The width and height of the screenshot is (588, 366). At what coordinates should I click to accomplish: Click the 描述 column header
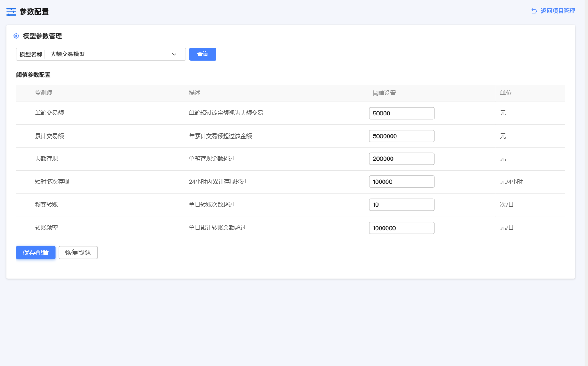(195, 93)
